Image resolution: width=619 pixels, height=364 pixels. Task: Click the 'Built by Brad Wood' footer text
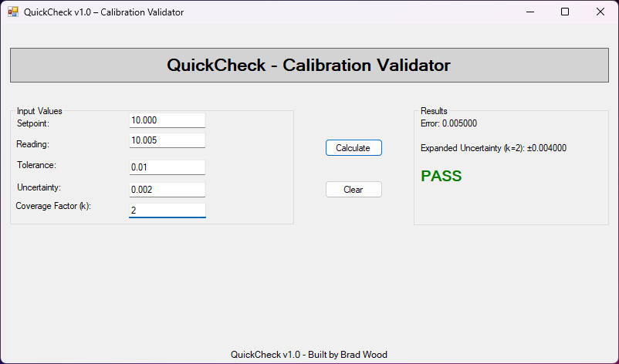(309, 355)
